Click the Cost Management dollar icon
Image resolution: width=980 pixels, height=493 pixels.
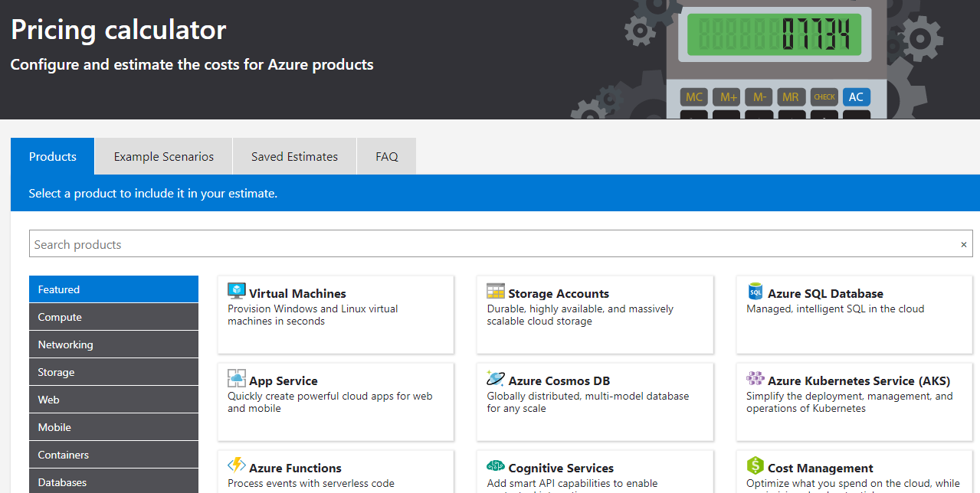(755, 465)
